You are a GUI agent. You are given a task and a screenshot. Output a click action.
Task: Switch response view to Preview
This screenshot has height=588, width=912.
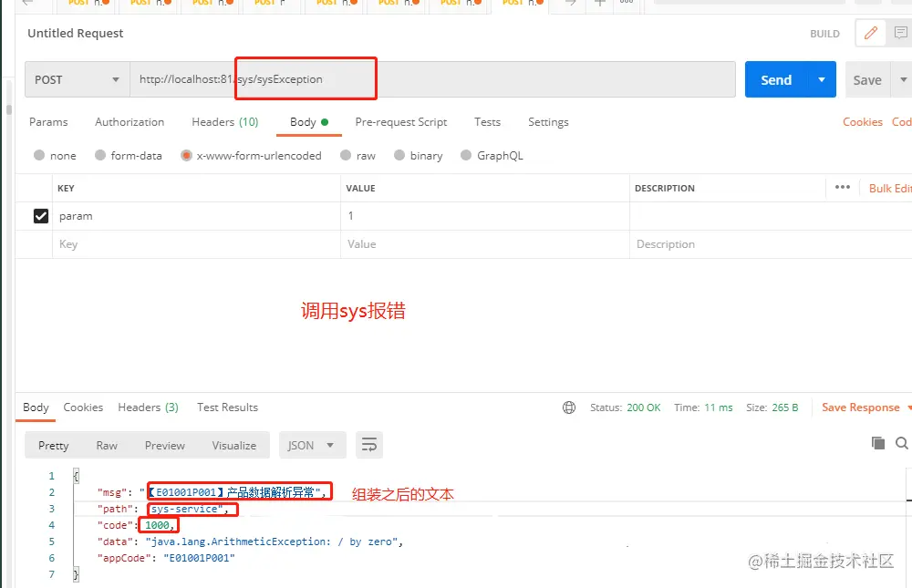[164, 446]
